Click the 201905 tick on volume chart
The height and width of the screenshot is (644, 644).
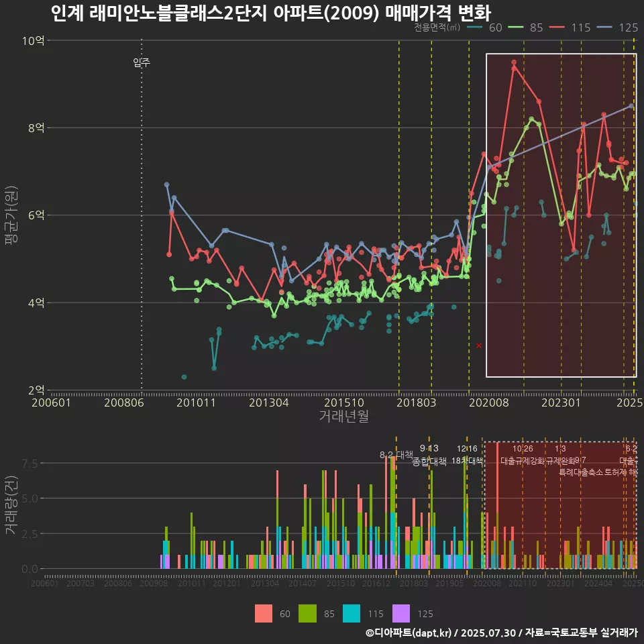pyautogui.click(x=449, y=583)
